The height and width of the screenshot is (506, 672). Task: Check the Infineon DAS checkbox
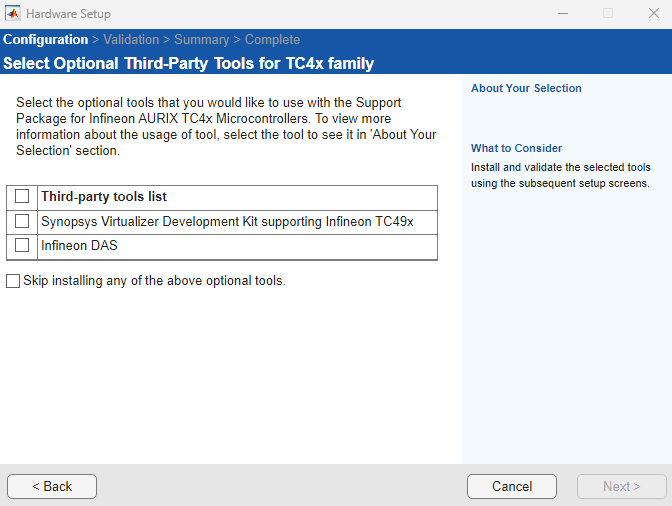[22, 245]
